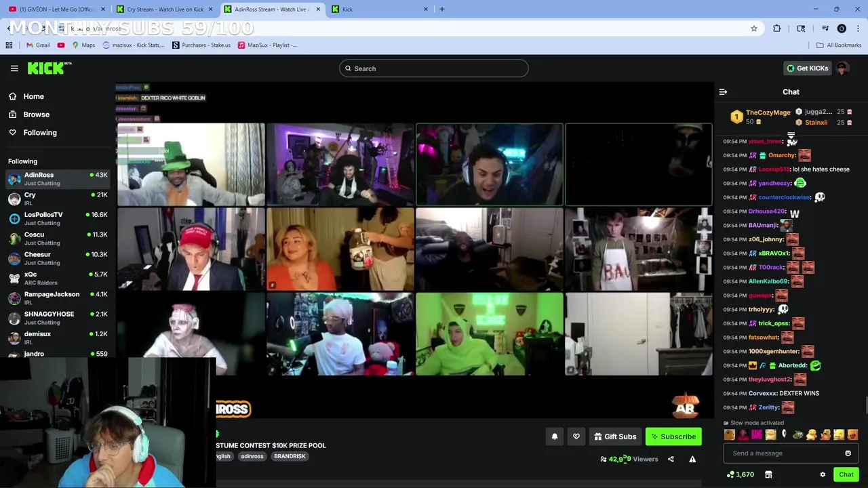Screen dimensions: 868x488
Task: Click username counterclockwise in chat
Action: coord(784,197)
